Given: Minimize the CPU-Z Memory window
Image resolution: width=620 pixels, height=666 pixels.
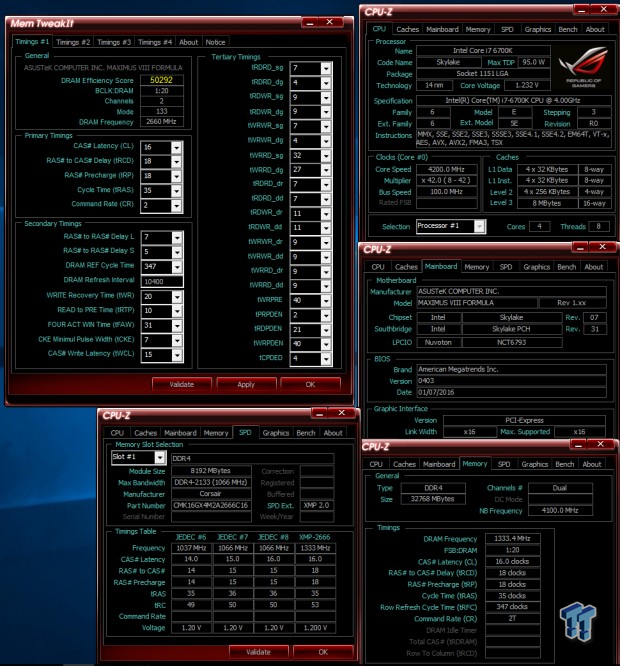Looking at the screenshot, I should point(578,445).
